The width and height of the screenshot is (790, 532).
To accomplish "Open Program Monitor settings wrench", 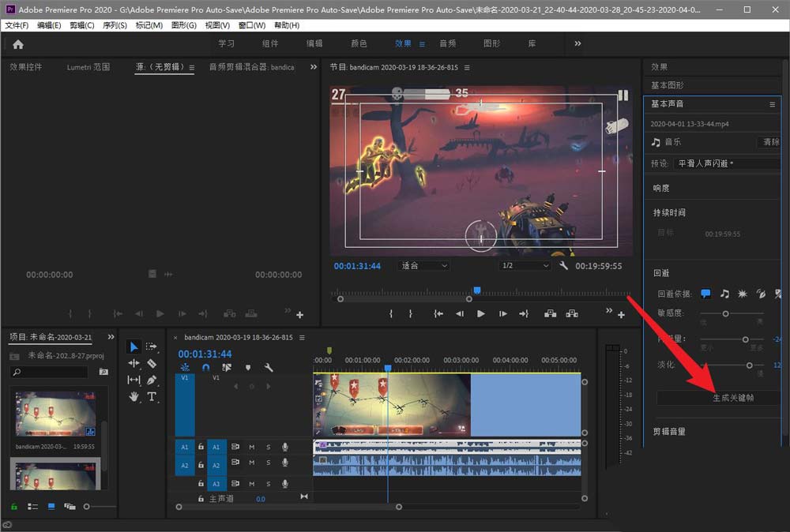I will pos(563,265).
